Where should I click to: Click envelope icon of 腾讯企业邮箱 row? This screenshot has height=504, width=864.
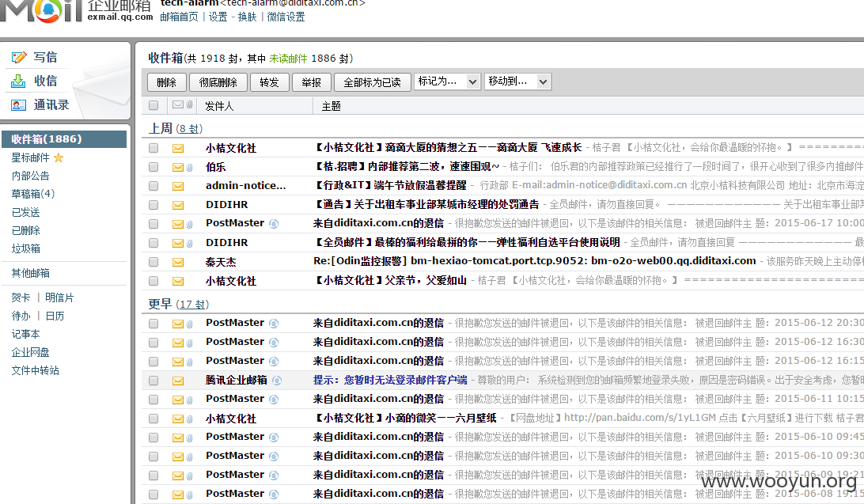coord(178,381)
